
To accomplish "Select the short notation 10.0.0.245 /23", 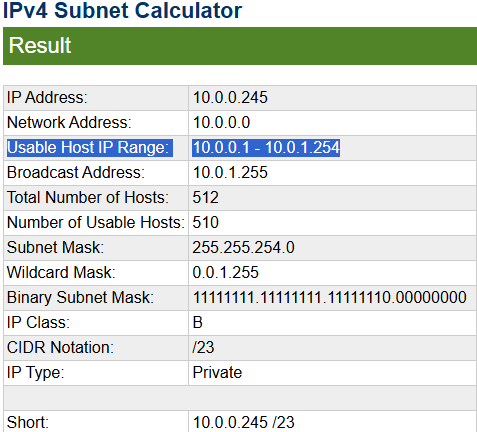I will pyautogui.click(x=244, y=423).
